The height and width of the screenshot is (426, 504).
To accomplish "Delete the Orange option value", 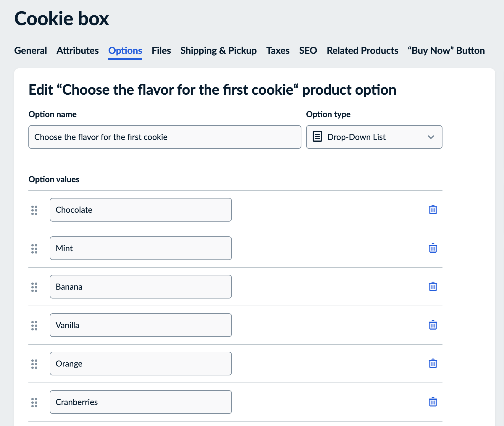I will pyautogui.click(x=433, y=363).
